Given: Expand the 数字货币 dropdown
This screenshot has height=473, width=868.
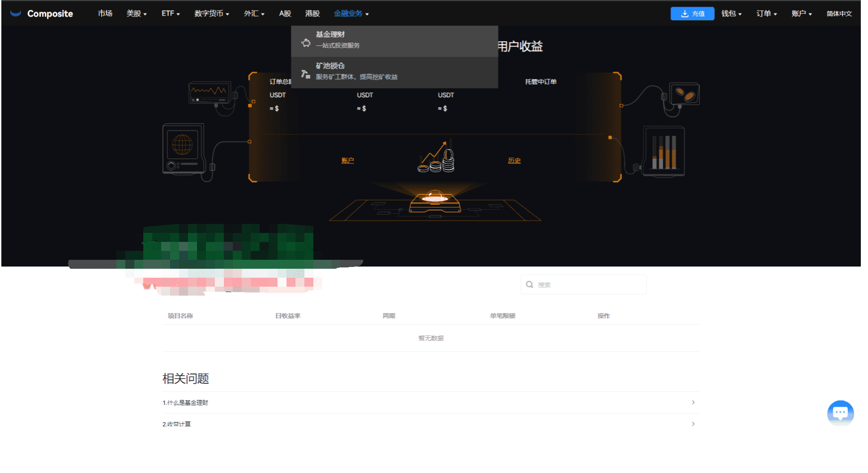Looking at the screenshot, I should (211, 14).
